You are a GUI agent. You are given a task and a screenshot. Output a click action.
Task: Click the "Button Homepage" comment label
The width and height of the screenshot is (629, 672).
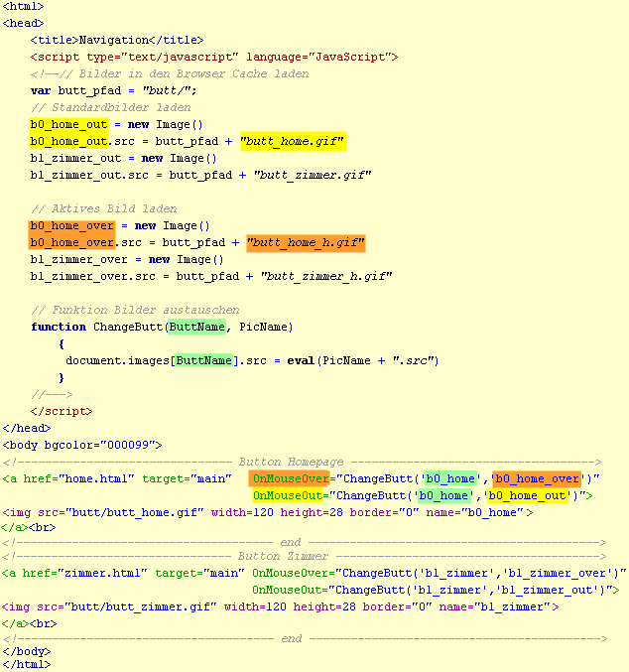coord(292,462)
